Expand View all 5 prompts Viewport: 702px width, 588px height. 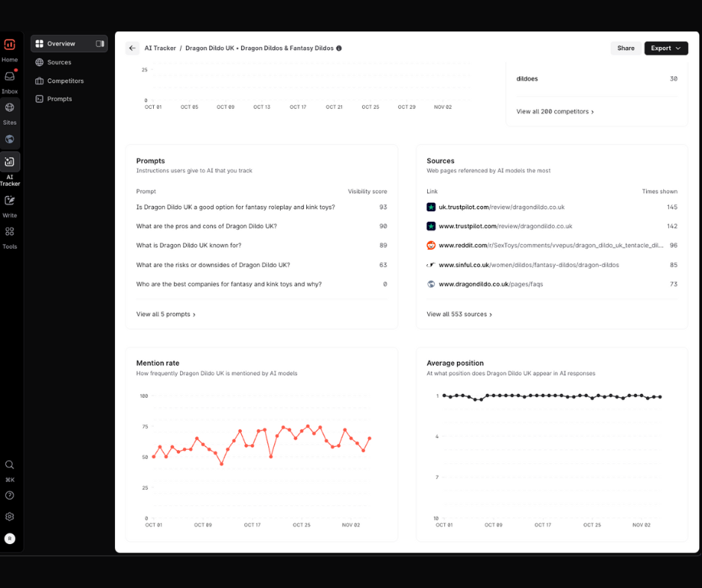click(166, 315)
